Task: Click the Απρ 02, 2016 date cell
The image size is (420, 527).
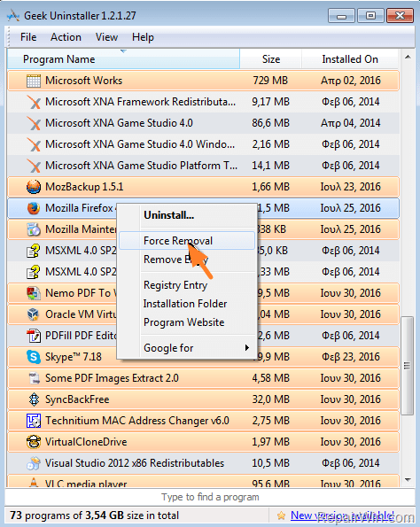Action: [x=350, y=81]
